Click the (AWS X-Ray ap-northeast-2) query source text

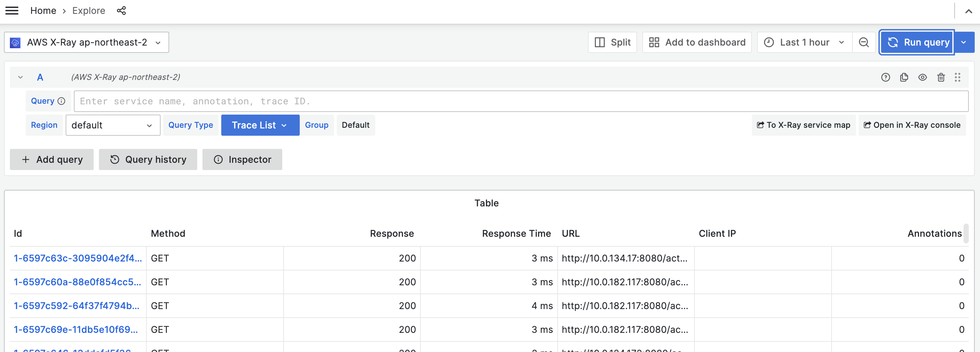coord(126,77)
